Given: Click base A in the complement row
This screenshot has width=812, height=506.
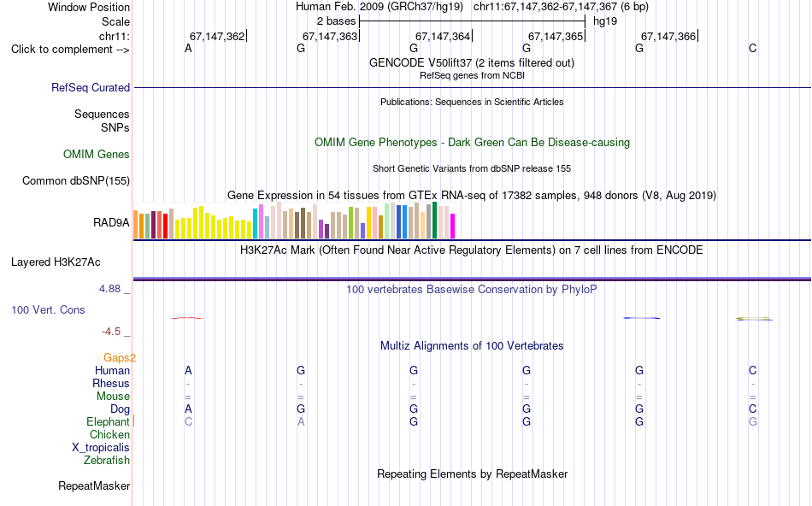Looking at the screenshot, I should pyautogui.click(x=188, y=48).
